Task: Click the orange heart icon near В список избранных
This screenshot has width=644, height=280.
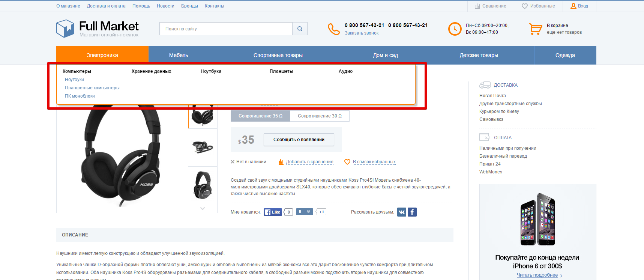Action: click(347, 162)
